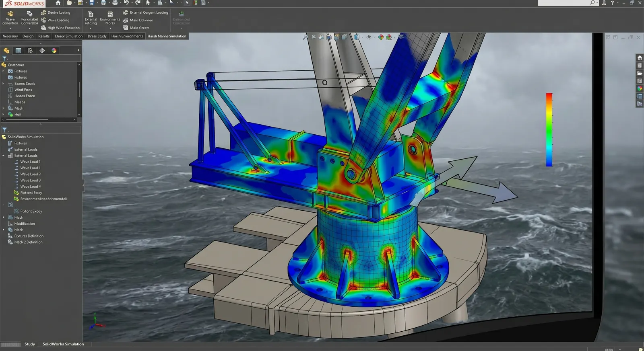Open the property table tab icon in the panel
The image size is (644, 351).
coord(18,50)
